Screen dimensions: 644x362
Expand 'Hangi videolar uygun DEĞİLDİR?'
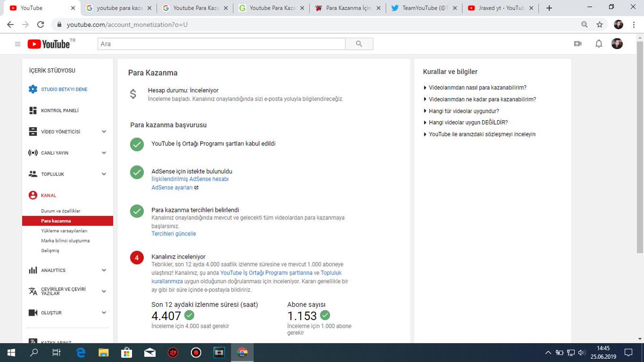pyautogui.click(x=465, y=122)
